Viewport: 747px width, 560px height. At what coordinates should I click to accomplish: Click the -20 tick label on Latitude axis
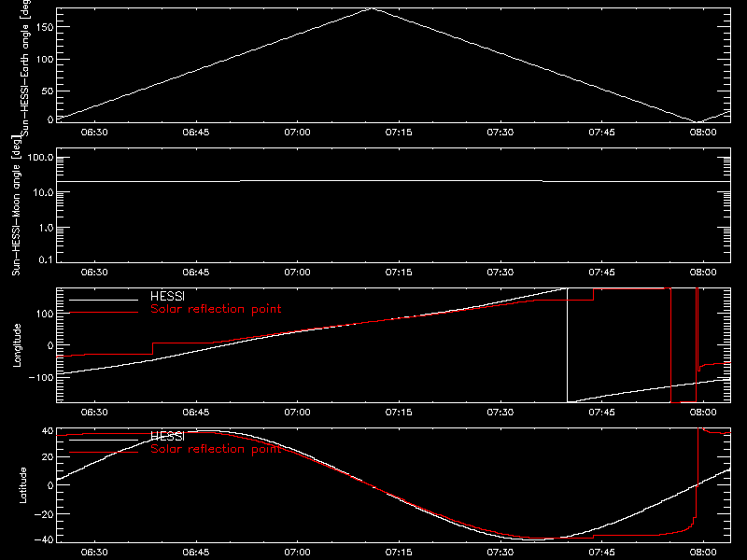tap(44, 514)
